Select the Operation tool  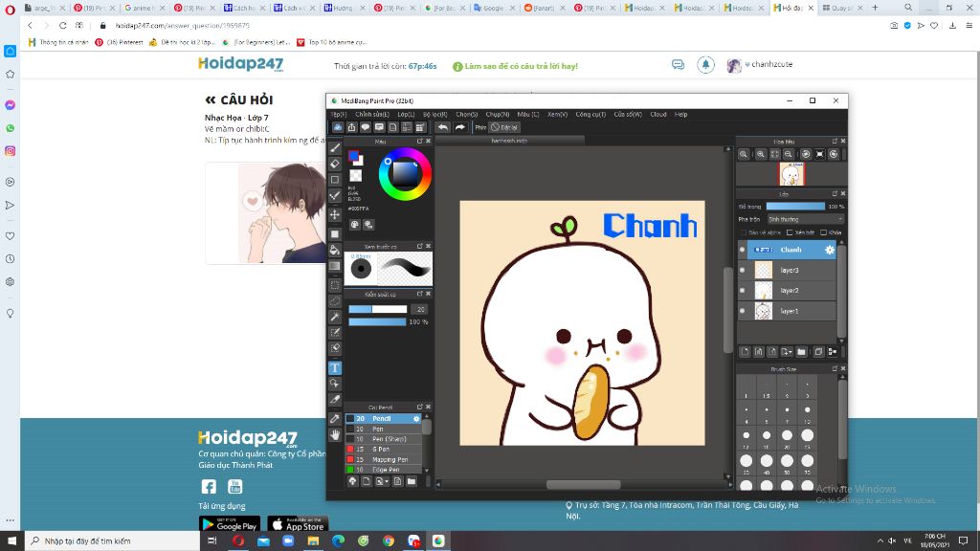[x=335, y=384]
